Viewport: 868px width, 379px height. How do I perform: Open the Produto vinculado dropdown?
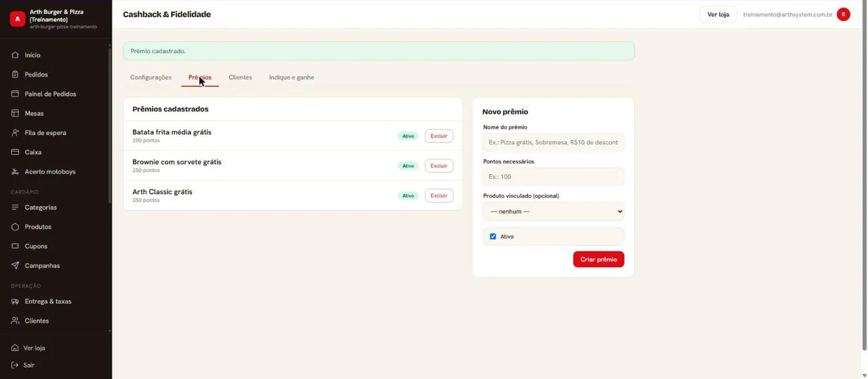[x=553, y=212]
